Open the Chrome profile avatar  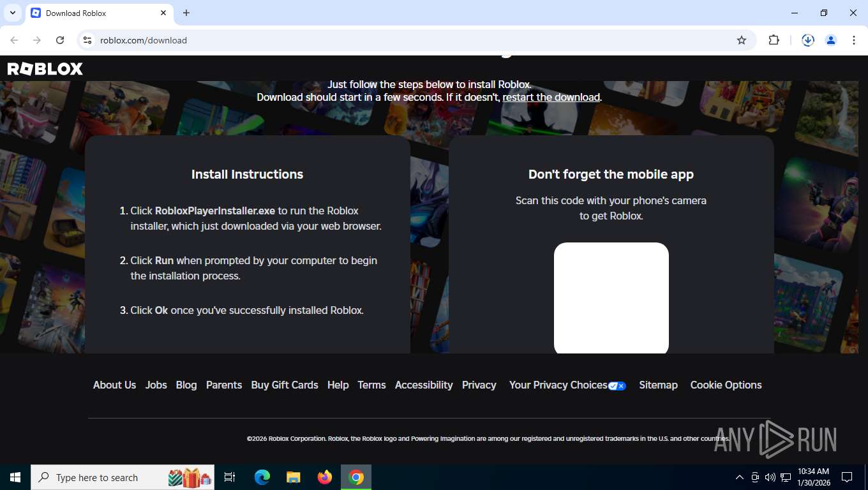tap(831, 40)
